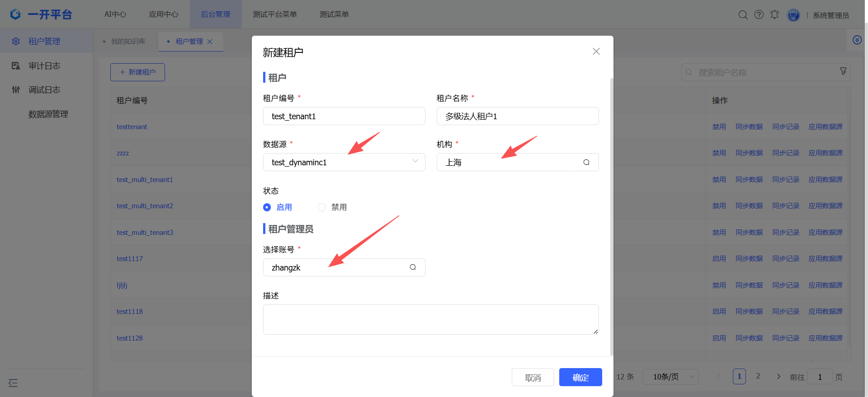Viewport: 868px width, 397px height.
Task: Click the filter icon in the tenant search box
Action: (x=843, y=72)
